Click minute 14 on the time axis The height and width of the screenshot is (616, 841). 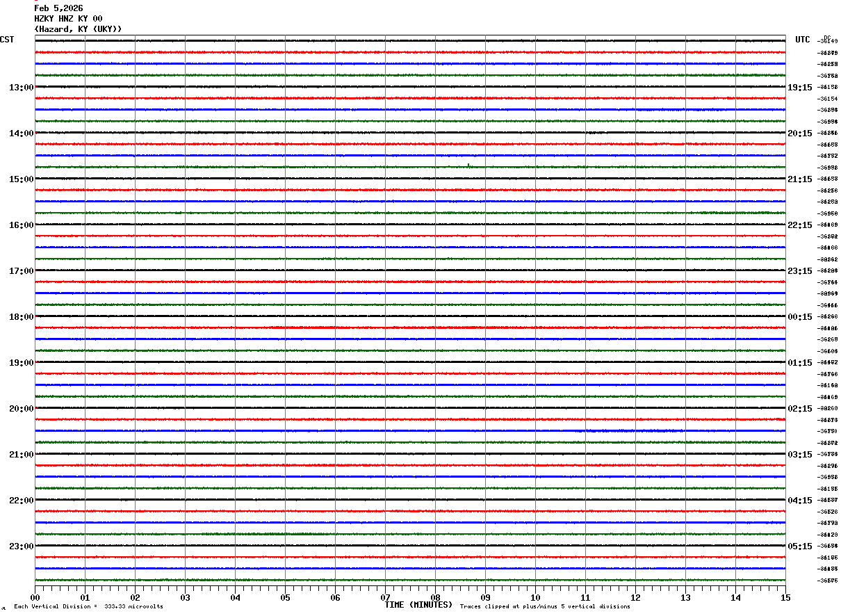[735, 597]
